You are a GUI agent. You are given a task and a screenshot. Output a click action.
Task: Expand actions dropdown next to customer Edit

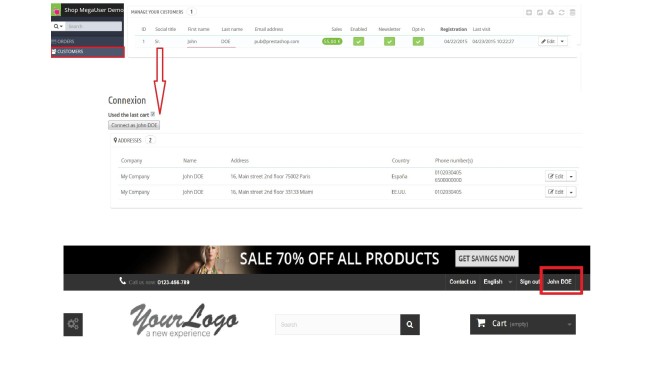click(562, 41)
